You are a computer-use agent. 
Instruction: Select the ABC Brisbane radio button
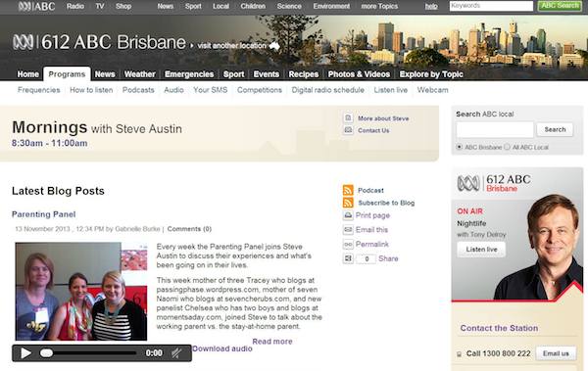[459, 147]
